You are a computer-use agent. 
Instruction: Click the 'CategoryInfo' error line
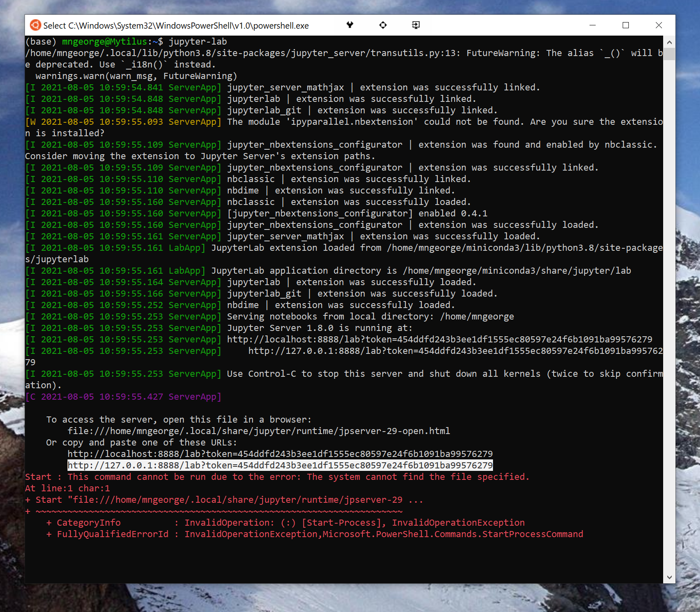click(x=286, y=522)
